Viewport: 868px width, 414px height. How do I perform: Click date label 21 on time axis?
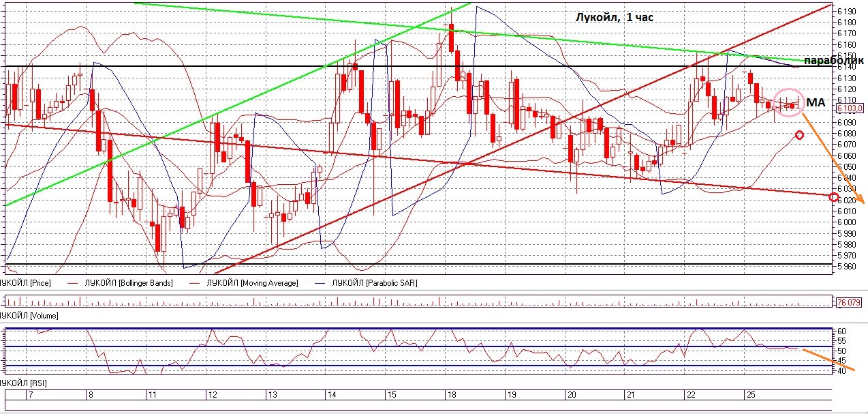[x=630, y=396]
